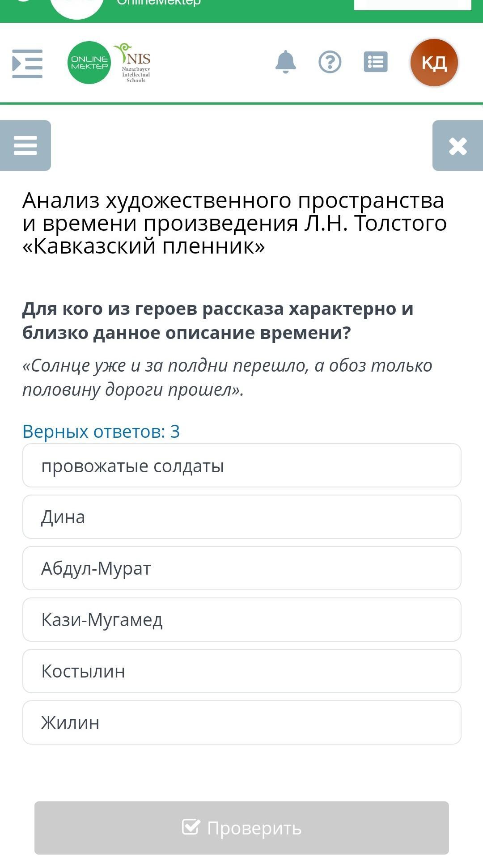Open the list view icon
Image resolution: width=483 pixels, height=868 pixels.
click(376, 62)
